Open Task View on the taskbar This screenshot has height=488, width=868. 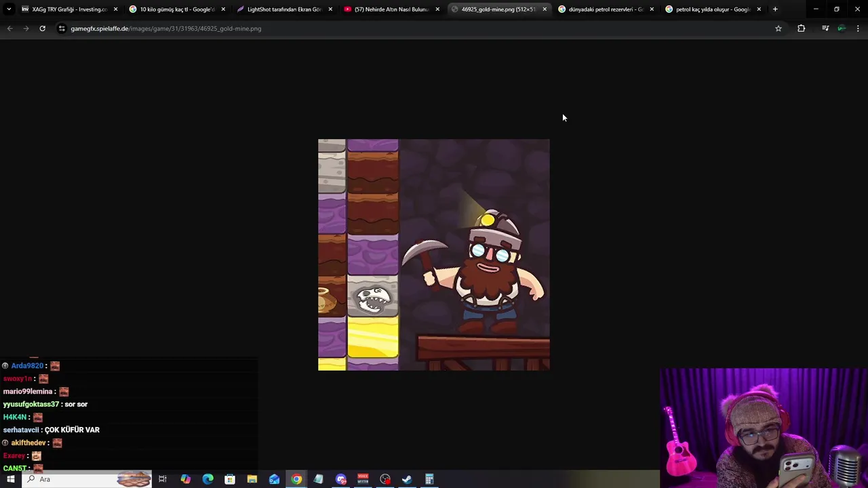163,479
